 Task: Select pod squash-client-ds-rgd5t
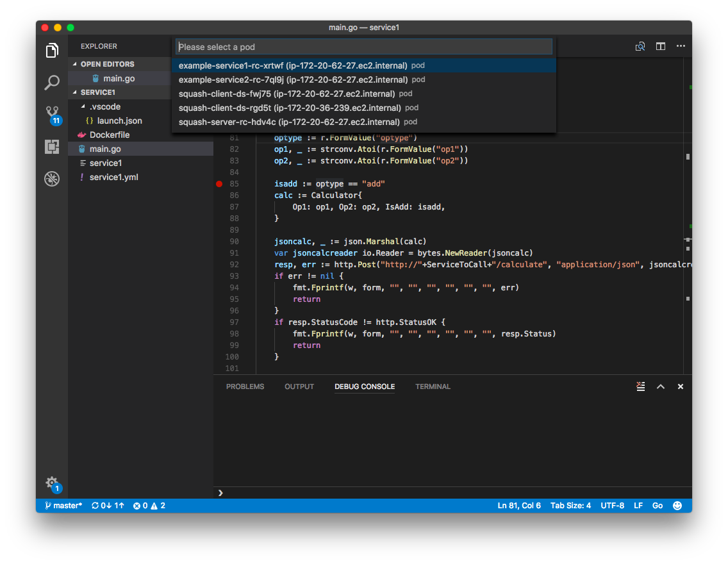point(363,108)
